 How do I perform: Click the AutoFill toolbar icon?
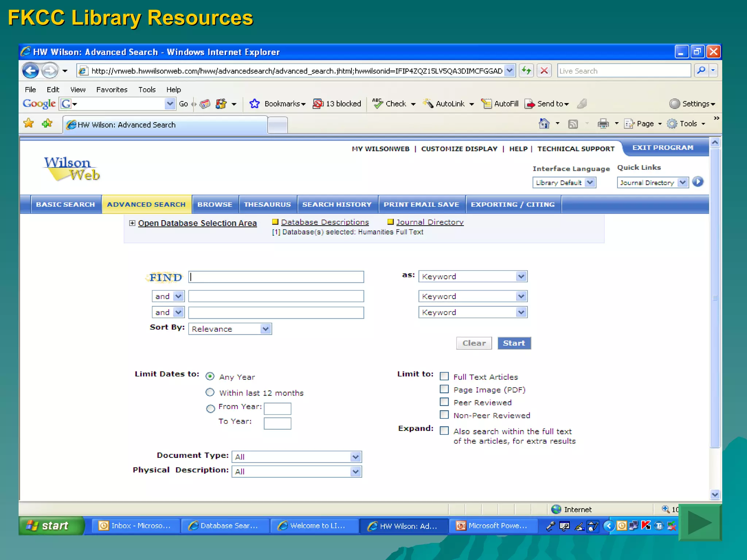point(486,104)
